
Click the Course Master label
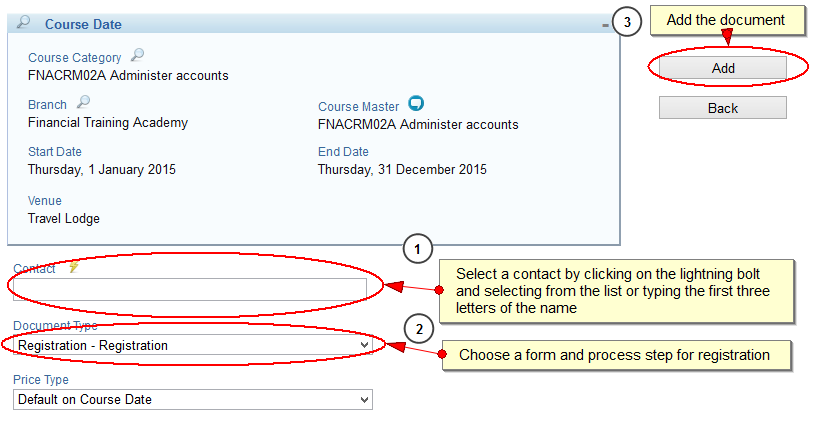coord(358,107)
